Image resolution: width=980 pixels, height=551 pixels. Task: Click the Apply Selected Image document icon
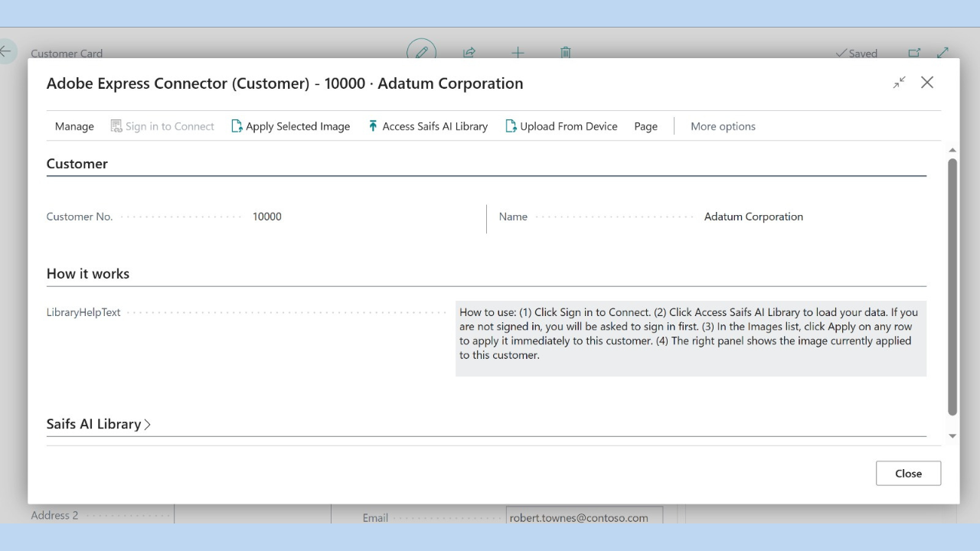(237, 126)
